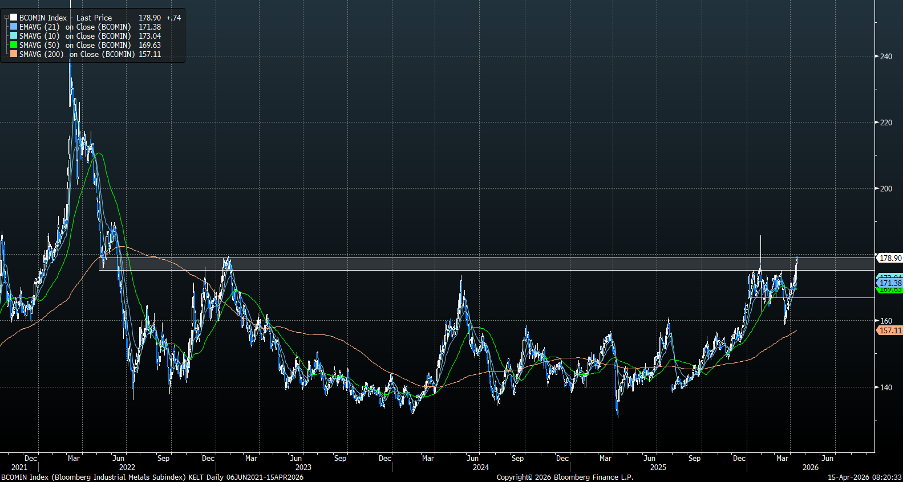Open the green SMAVG (50) color swatch
This screenshot has width=904, height=482.
pyautogui.click(x=13, y=44)
